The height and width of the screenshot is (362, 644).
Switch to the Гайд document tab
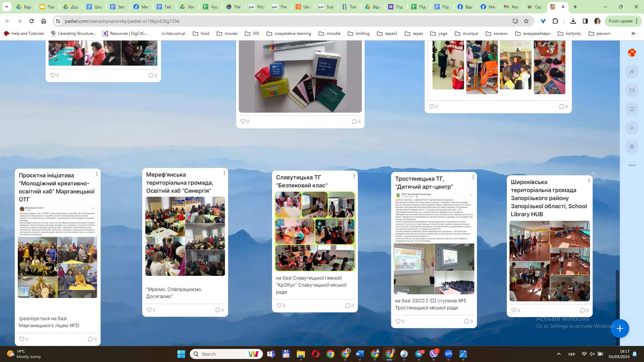click(164, 7)
